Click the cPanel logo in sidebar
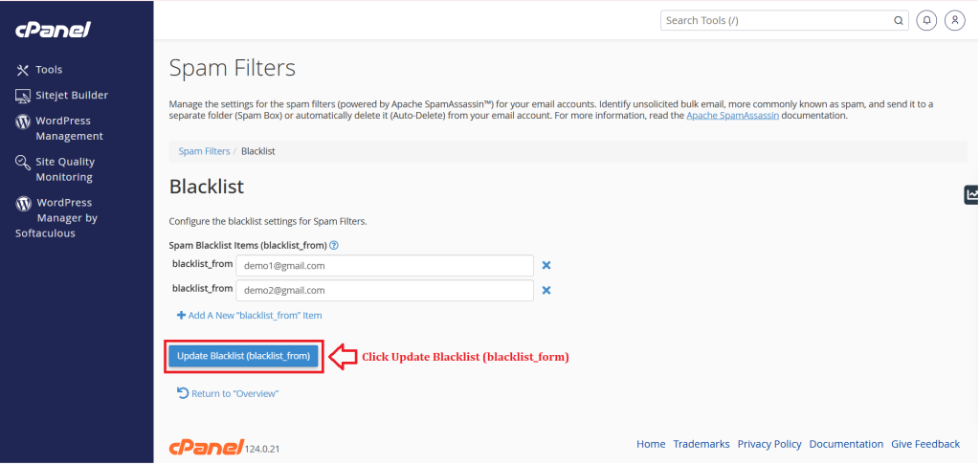This screenshot has height=465, width=980. [54, 30]
